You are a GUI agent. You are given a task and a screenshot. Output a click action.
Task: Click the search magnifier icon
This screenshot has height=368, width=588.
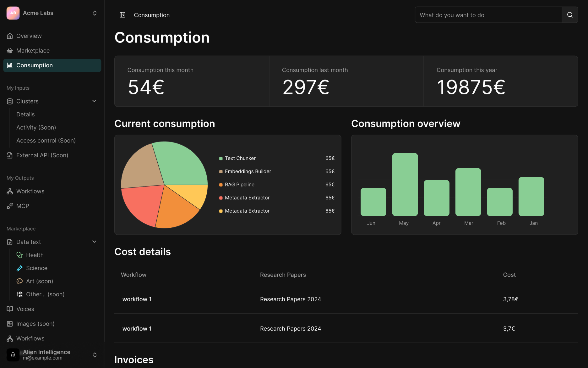570,15
